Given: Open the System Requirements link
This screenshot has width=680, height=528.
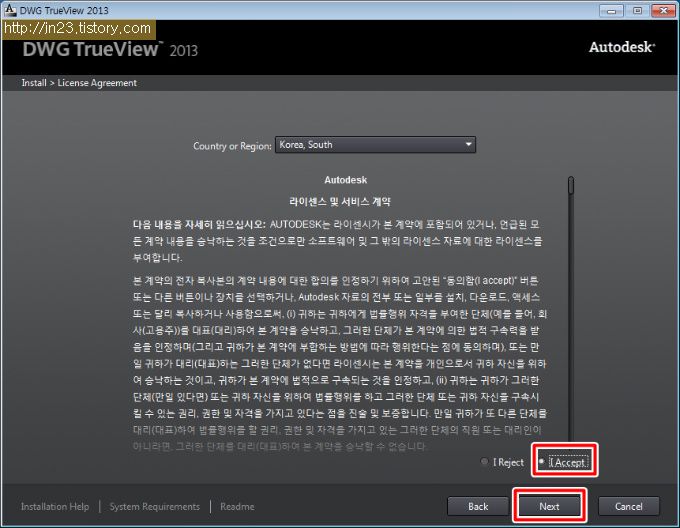Looking at the screenshot, I should pyautogui.click(x=154, y=506).
